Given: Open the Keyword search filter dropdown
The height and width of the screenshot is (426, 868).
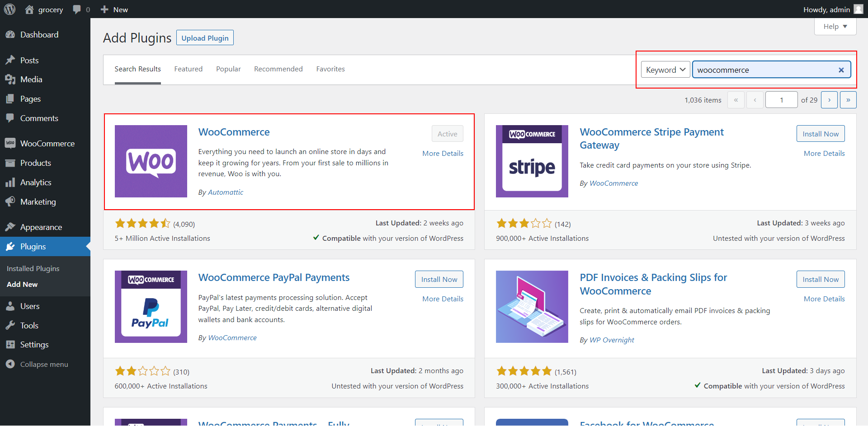Looking at the screenshot, I should pos(665,70).
